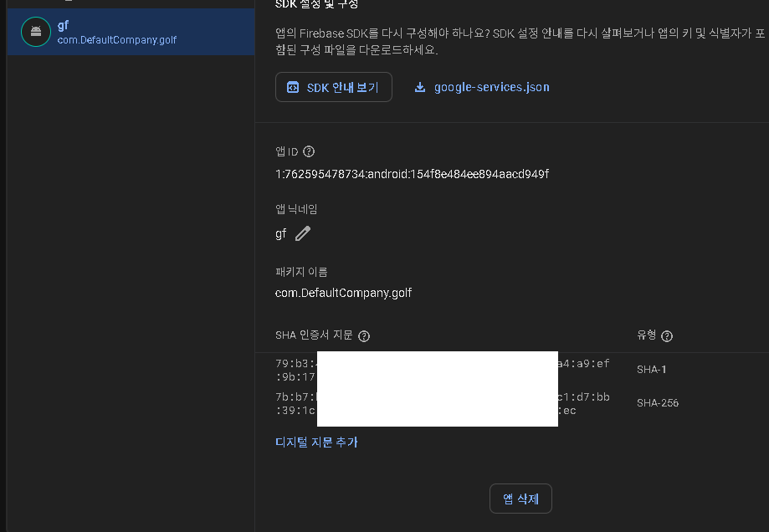Click the download icon beside google-services.json

pos(420,87)
